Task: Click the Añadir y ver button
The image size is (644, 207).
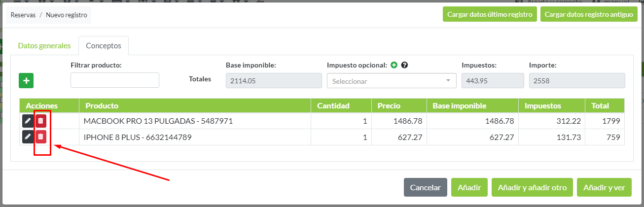Action: [x=604, y=188]
